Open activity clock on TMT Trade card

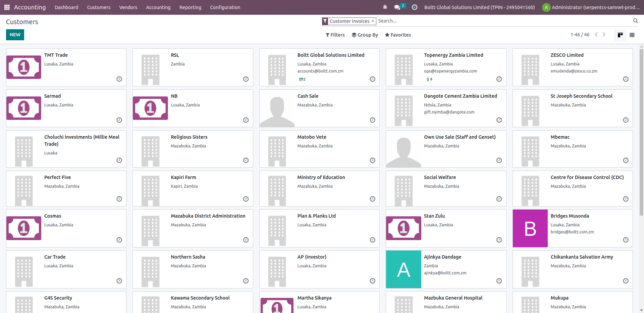pyautogui.click(x=119, y=79)
